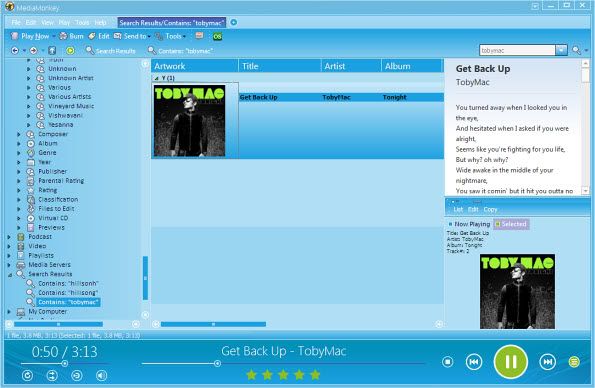
Task: Skip to the previous track
Action: [x=474, y=362]
